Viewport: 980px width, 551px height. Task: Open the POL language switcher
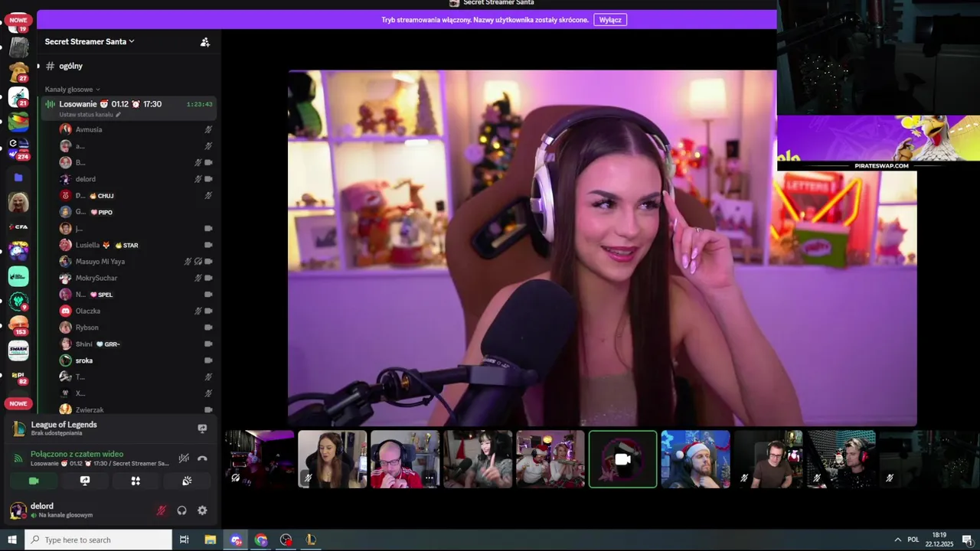click(x=913, y=540)
